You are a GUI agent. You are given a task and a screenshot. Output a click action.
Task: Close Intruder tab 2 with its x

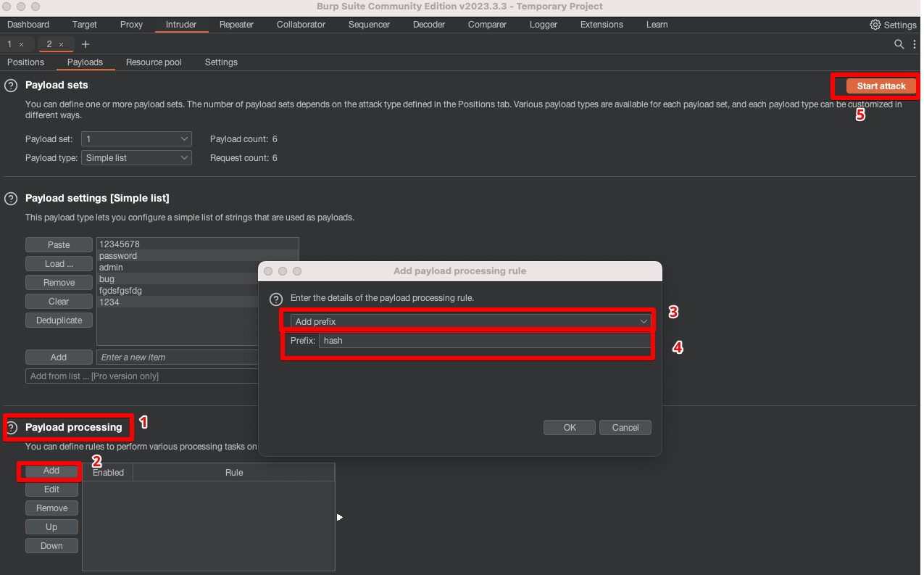coord(62,44)
